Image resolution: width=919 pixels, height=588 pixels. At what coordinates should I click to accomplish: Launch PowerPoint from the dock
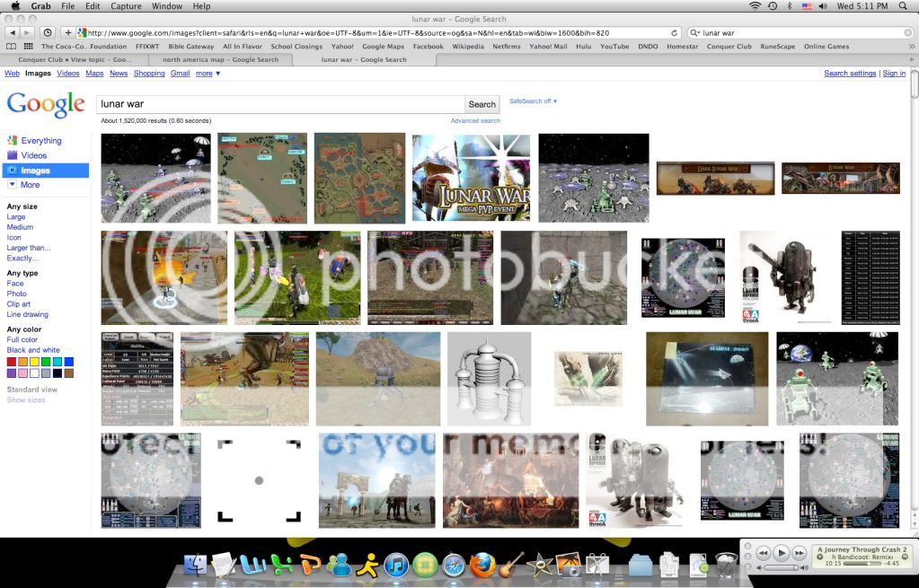(311, 566)
